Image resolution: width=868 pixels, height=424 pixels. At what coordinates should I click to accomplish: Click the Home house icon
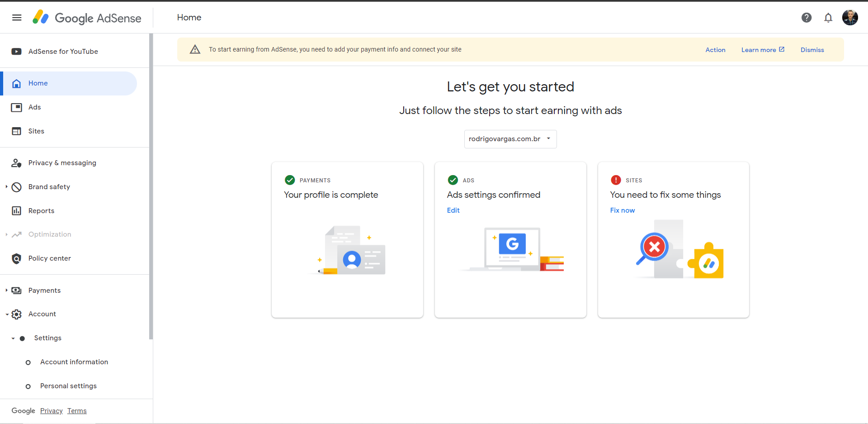click(17, 83)
